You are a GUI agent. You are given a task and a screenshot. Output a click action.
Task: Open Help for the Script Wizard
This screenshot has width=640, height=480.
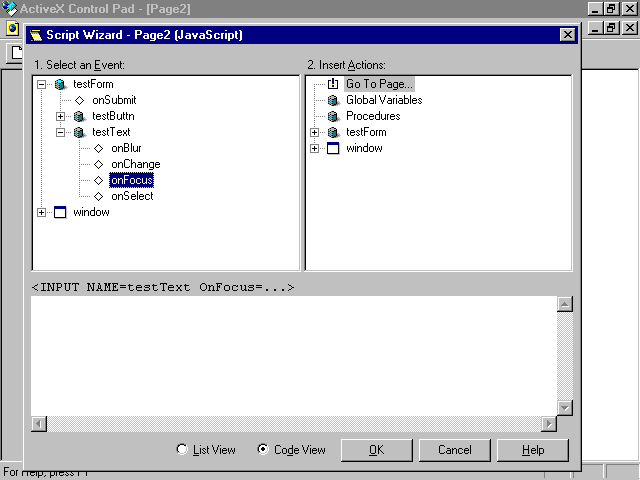click(x=532, y=450)
